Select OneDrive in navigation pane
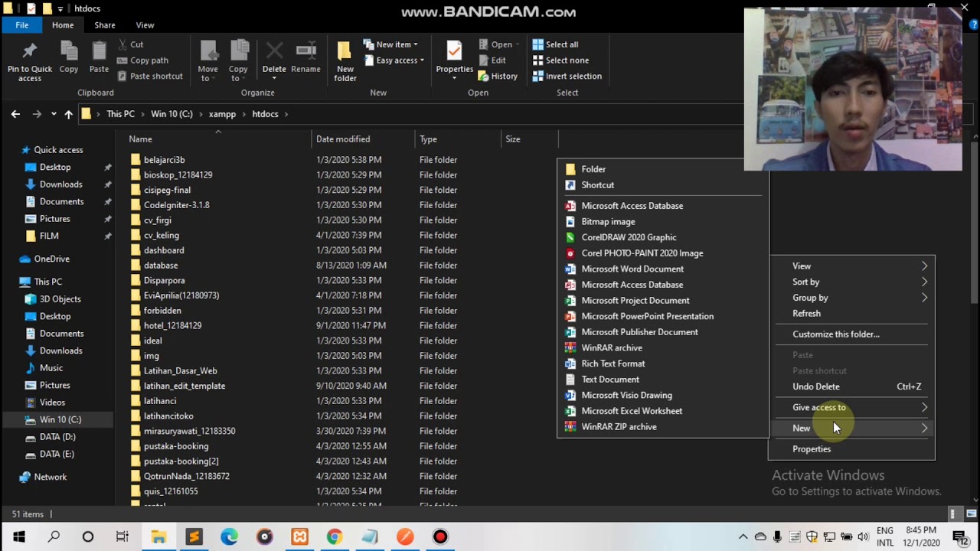 pos(51,259)
